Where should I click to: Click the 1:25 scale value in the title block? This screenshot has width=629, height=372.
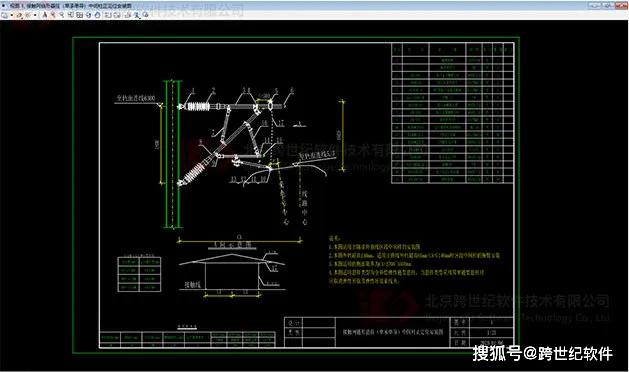click(491, 333)
